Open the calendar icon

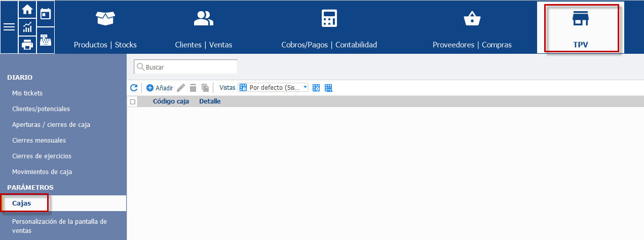coord(46,13)
